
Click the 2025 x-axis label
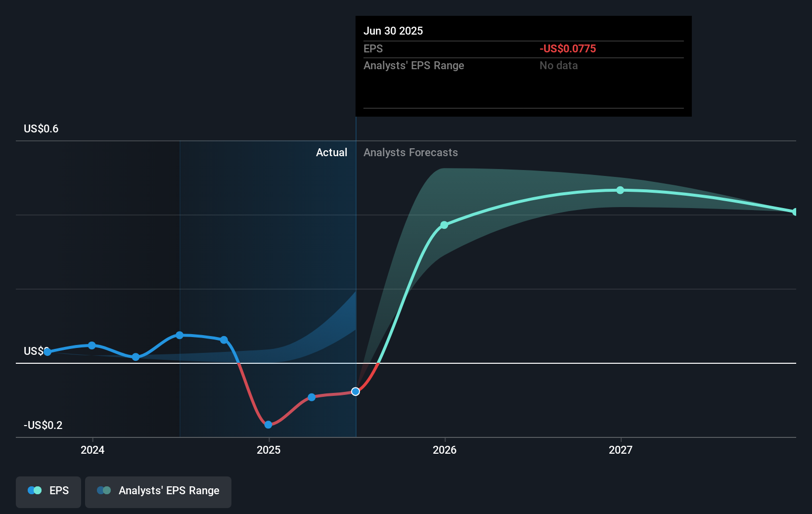[x=269, y=450]
